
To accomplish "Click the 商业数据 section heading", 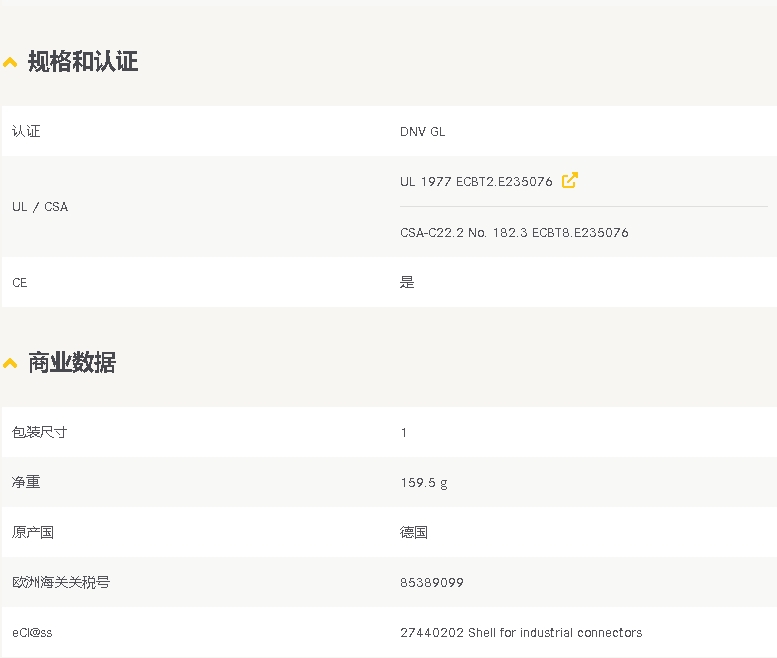I will tap(72, 363).
